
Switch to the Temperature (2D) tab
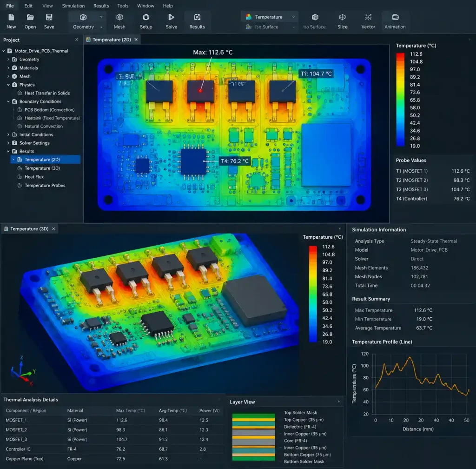click(112, 40)
